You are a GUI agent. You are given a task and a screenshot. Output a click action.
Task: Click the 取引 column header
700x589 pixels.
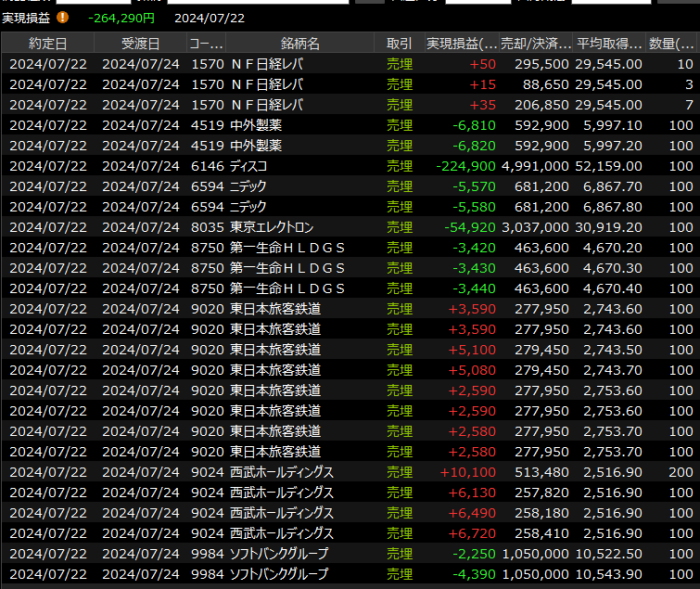[400, 44]
